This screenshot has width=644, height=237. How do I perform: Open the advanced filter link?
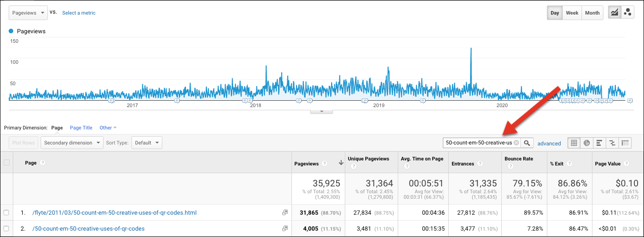[549, 143]
